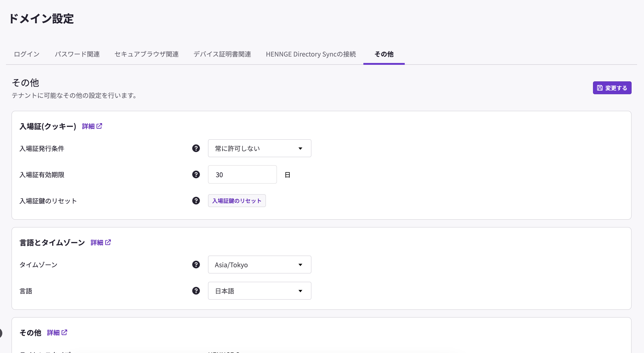This screenshot has height=353, width=644.
Task: Click the 変更する save button
Action: tap(612, 88)
